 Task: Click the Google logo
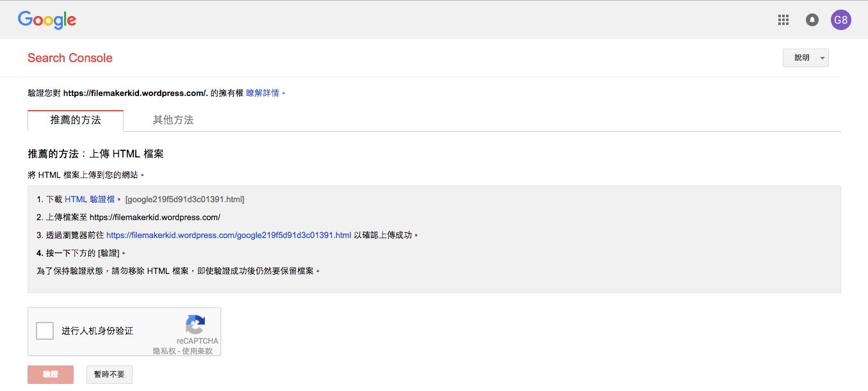(47, 20)
